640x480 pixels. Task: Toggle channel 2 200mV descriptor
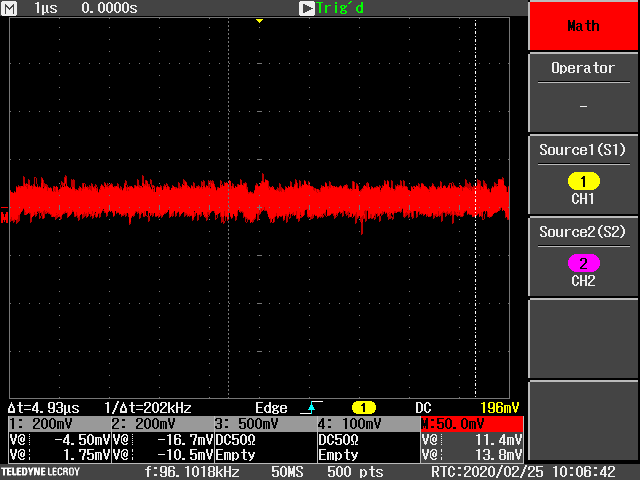[x=160, y=424]
